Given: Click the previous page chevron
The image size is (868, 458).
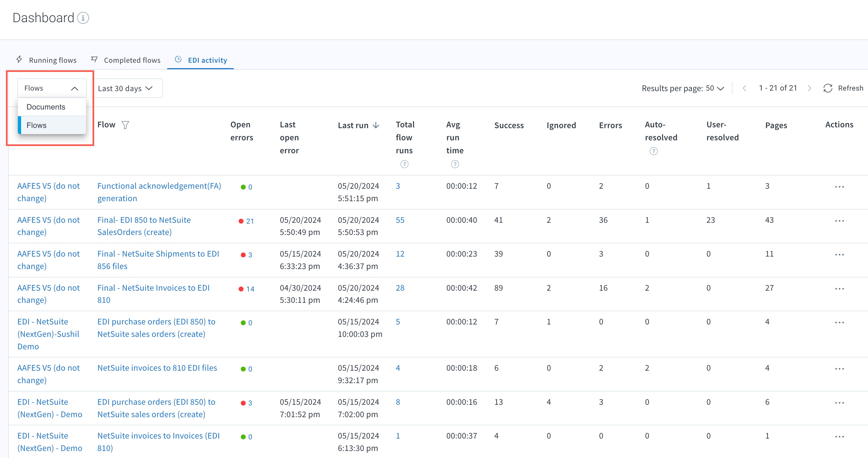Looking at the screenshot, I should tap(745, 88).
